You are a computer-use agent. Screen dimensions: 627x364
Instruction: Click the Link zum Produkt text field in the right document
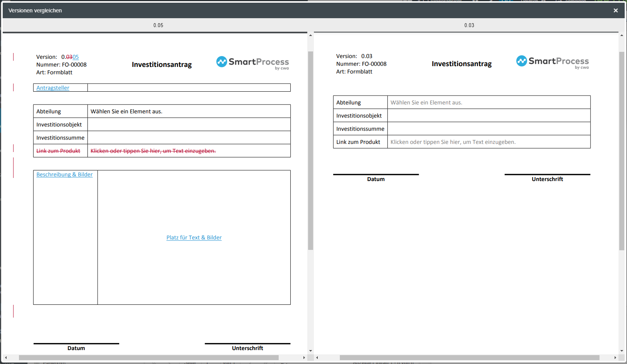(489, 142)
